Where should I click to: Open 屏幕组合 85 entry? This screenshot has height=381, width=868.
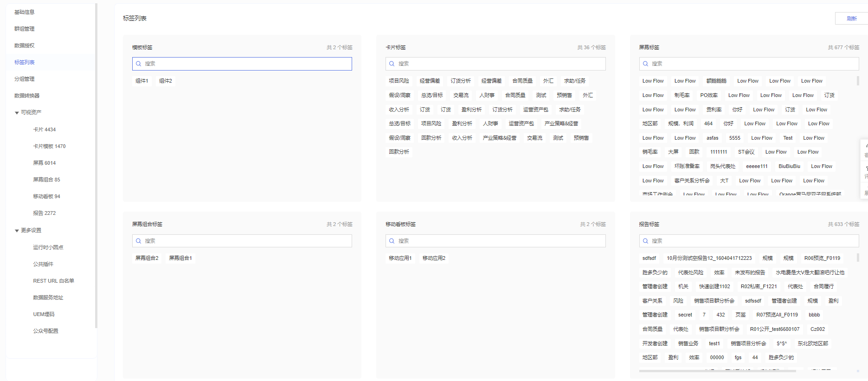(46, 180)
